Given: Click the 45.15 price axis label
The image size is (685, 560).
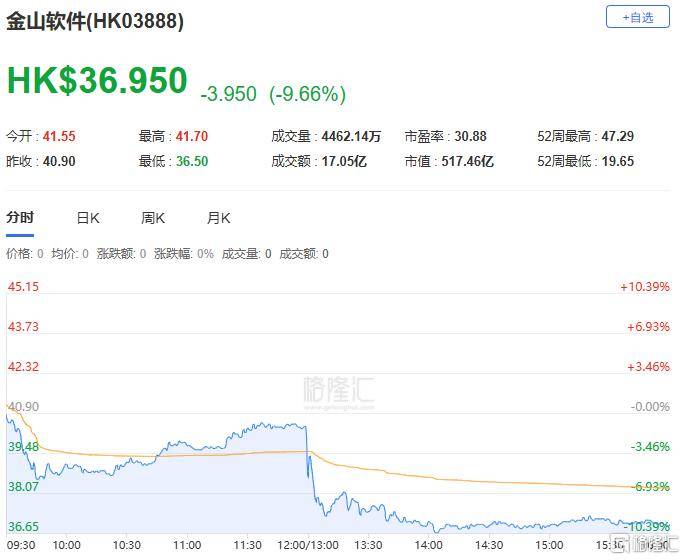Looking at the screenshot, I should (23, 287).
